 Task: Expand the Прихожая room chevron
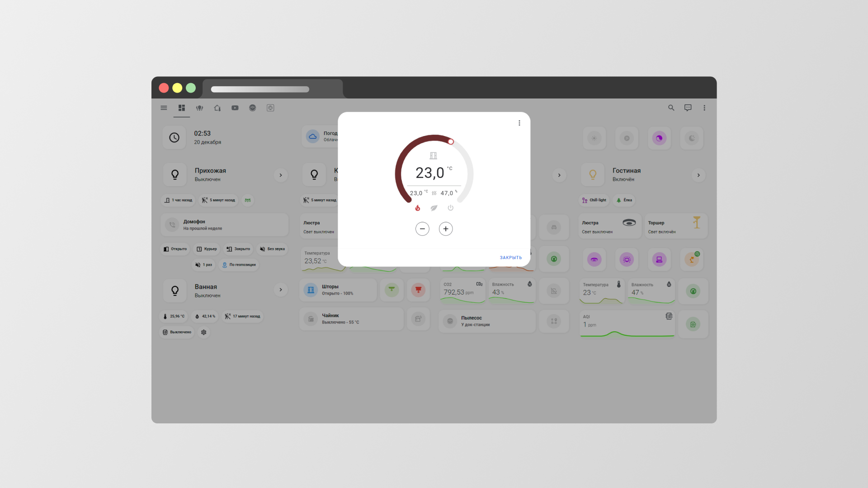(x=281, y=175)
